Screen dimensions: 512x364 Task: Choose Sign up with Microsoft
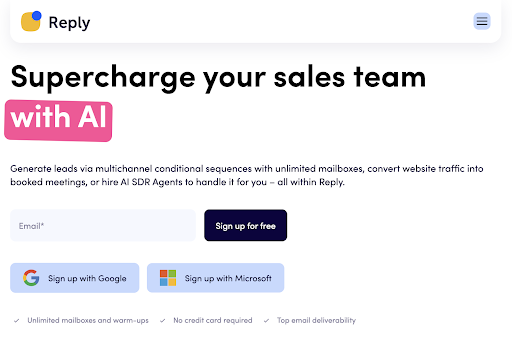[x=216, y=278]
